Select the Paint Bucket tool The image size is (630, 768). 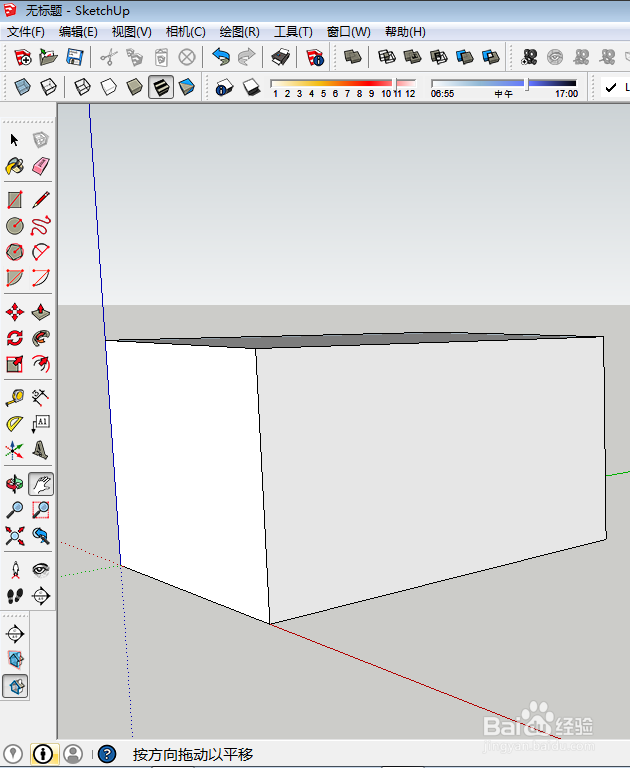tap(15, 166)
